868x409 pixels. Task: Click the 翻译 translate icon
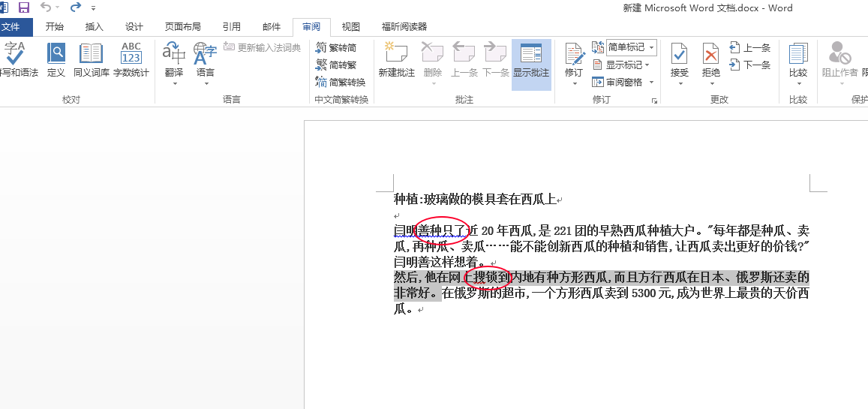pyautogui.click(x=174, y=54)
